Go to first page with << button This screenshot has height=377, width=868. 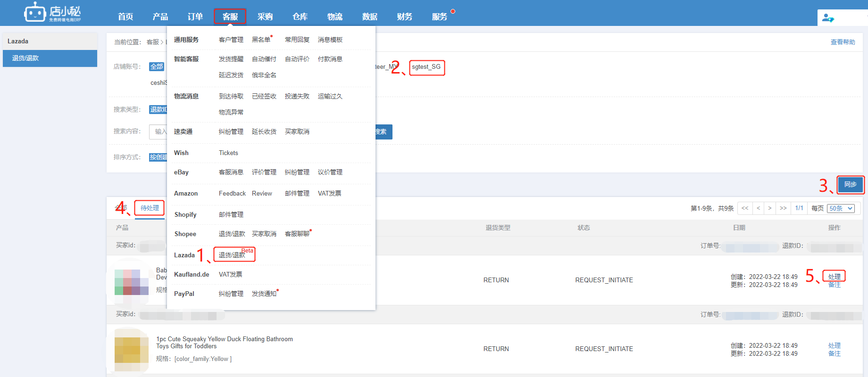[x=745, y=208]
